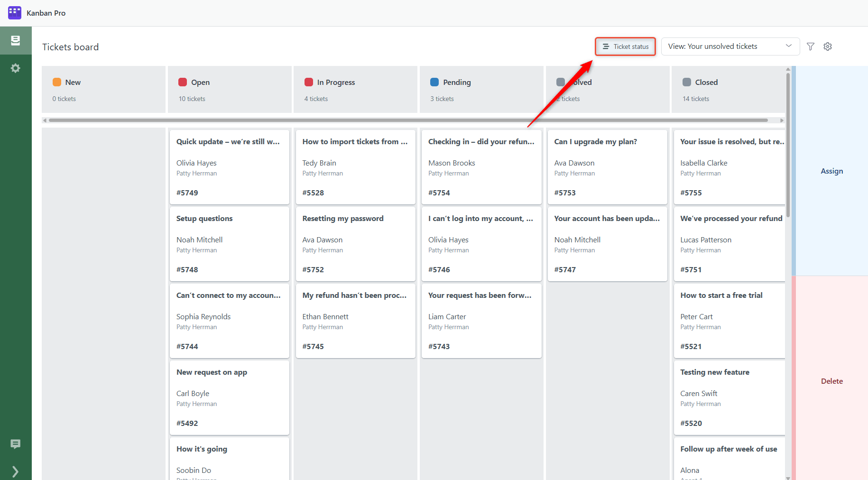Click the Delete drop zone
This screenshot has width=868, height=480.
tap(831, 381)
